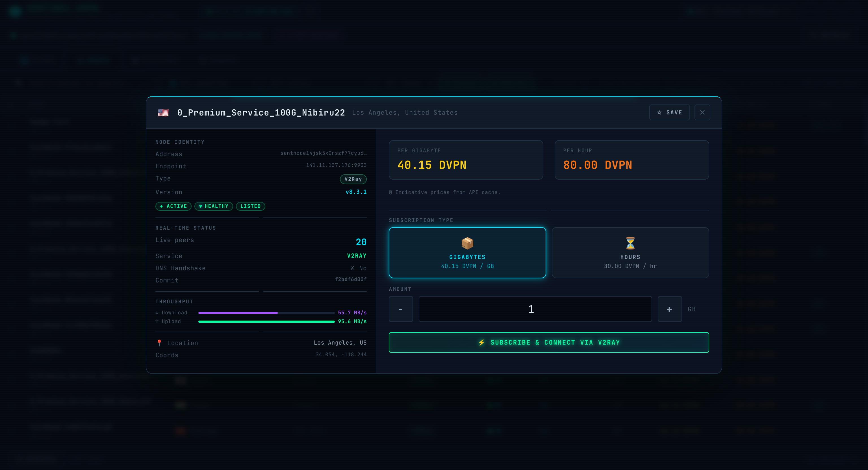Click the upload throughput bar
The width and height of the screenshot is (868, 470).
pos(266,322)
